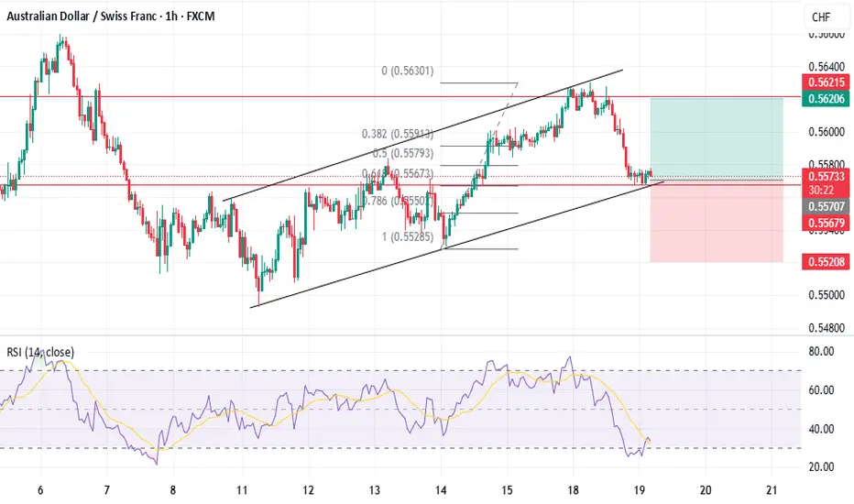This screenshot has height=504, width=854.
Task: Click date 13 on the time axis
Action: 374,490
